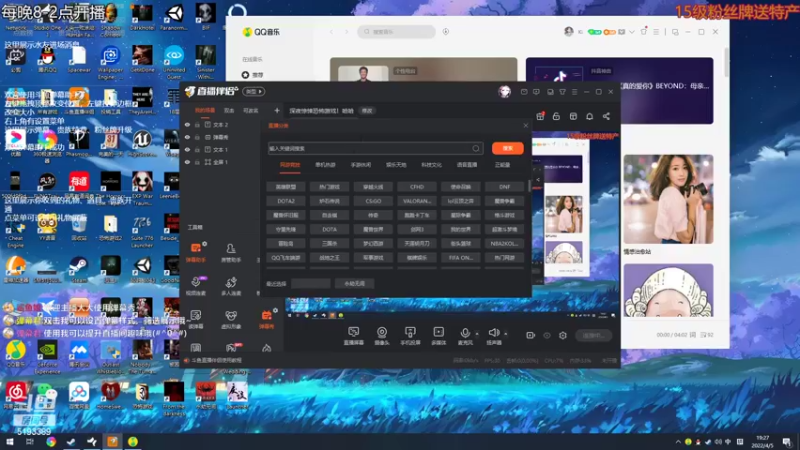Viewport: 800px width, 450px height.
Task: Choose the DNF category
Action: click(x=505, y=187)
